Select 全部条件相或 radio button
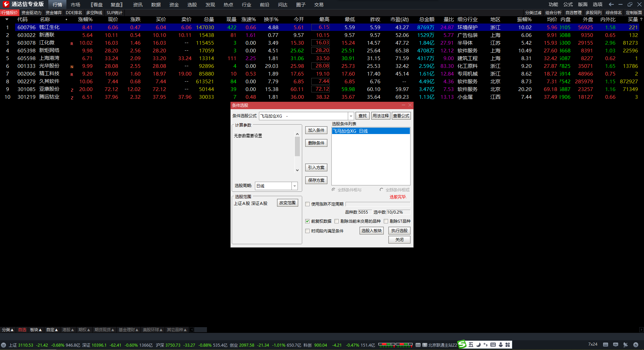644x350 pixels. [381, 190]
